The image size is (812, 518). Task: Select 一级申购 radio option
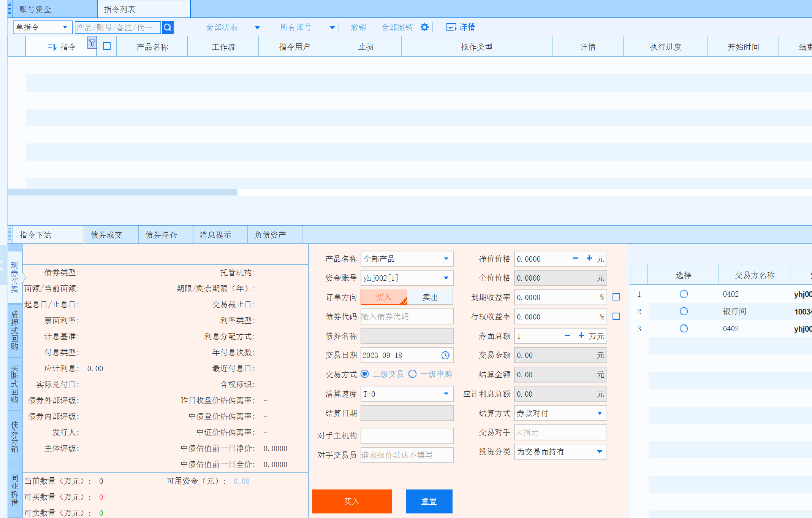coord(413,374)
